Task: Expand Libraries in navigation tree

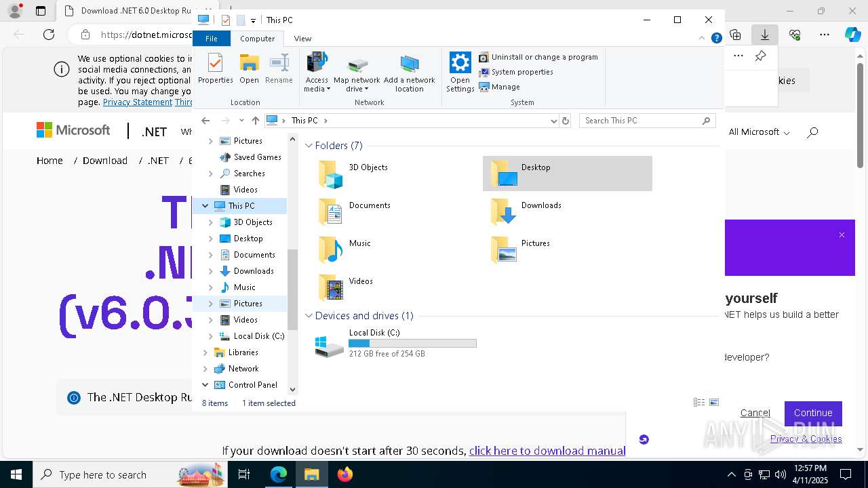Action: tap(205, 352)
